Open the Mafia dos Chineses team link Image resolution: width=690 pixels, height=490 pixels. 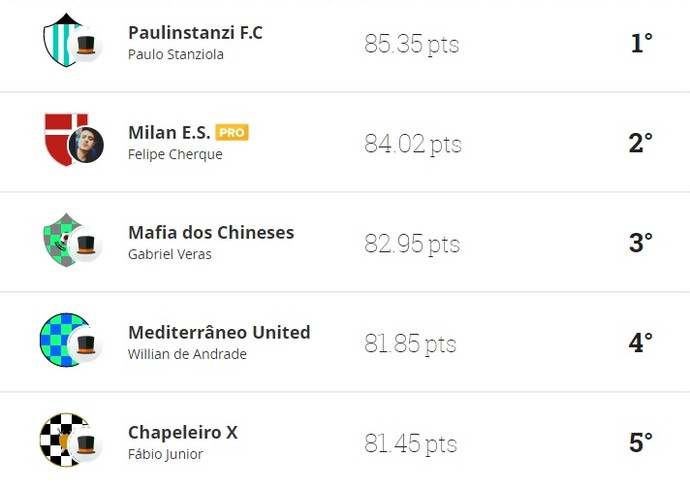[211, 232]
